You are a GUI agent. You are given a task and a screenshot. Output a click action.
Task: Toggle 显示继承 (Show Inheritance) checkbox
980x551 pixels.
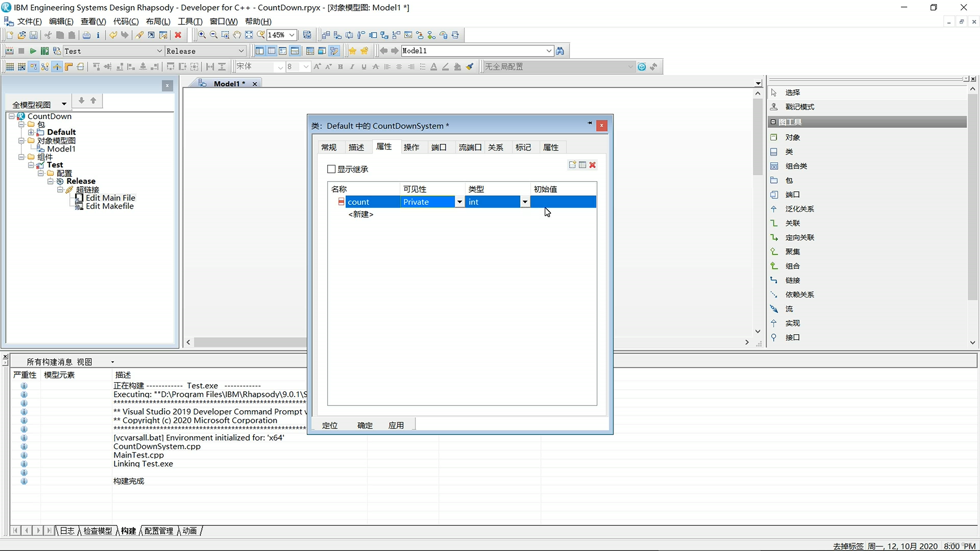pyautogui.click(x=331, y=169)
